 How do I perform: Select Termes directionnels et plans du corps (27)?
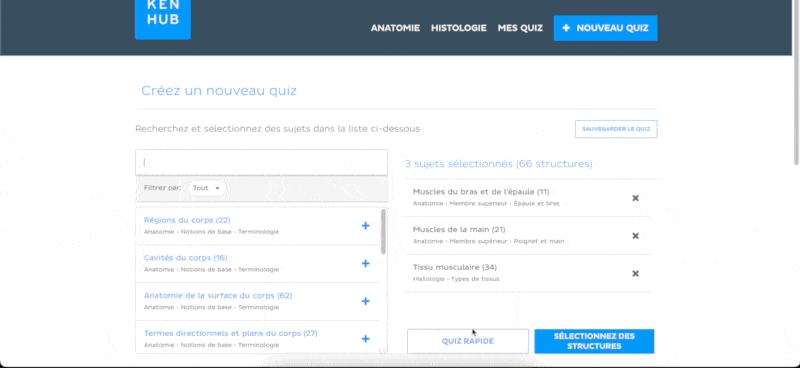coord(231,333)
